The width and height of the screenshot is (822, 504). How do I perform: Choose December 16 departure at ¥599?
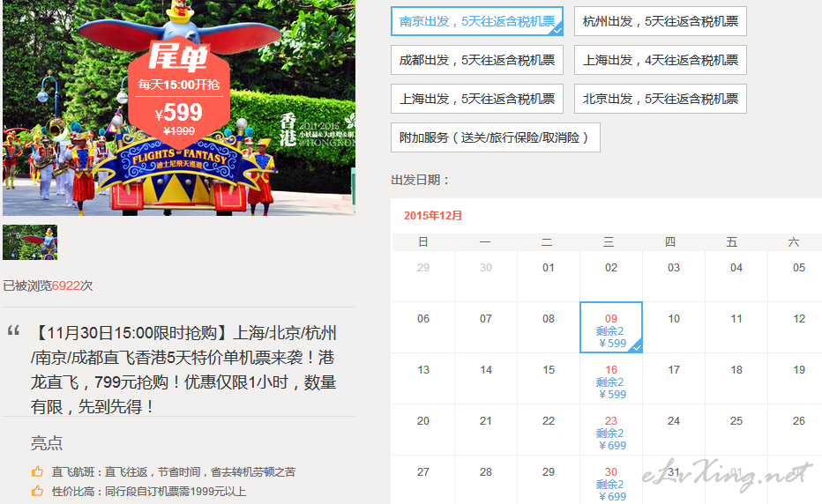(x=611, y=378)
